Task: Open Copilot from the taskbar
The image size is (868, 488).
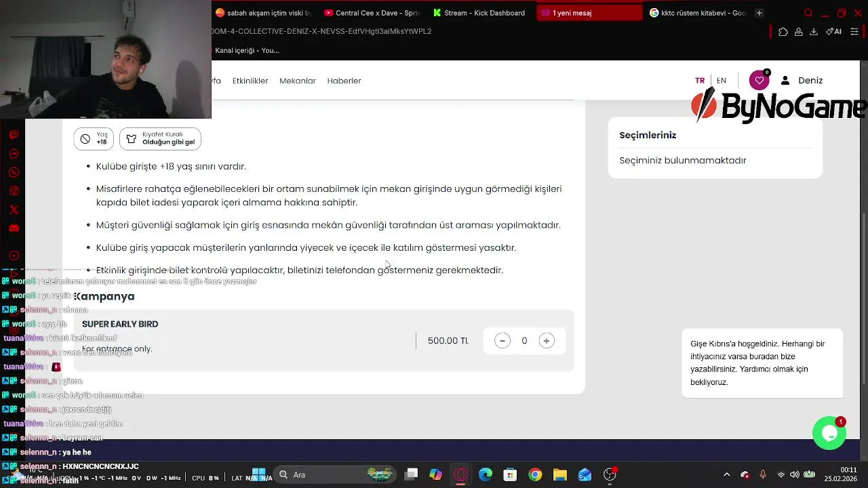Action: pyautogui.click(x=435, y=474)
